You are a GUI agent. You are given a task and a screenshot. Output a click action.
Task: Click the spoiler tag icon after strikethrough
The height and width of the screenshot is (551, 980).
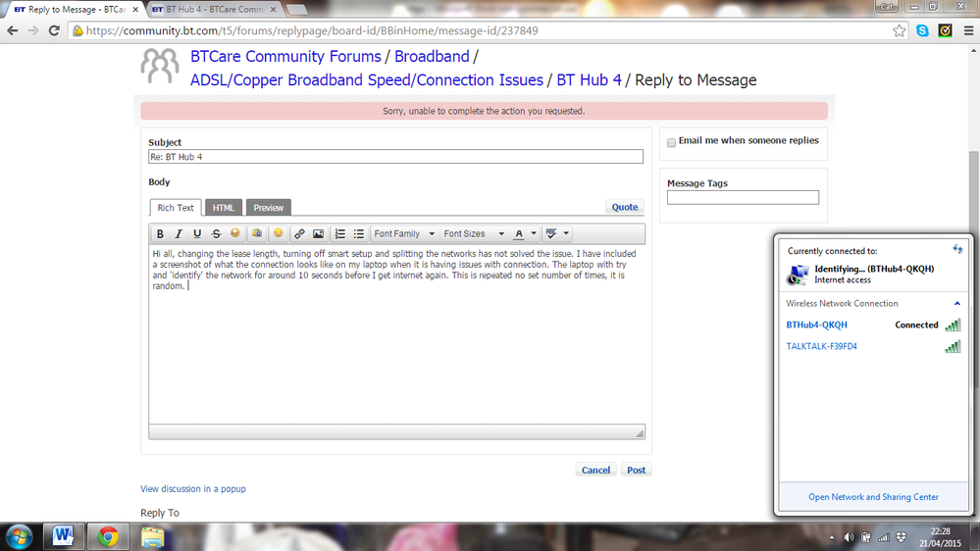pyautogui.click(x=235, y=233)
